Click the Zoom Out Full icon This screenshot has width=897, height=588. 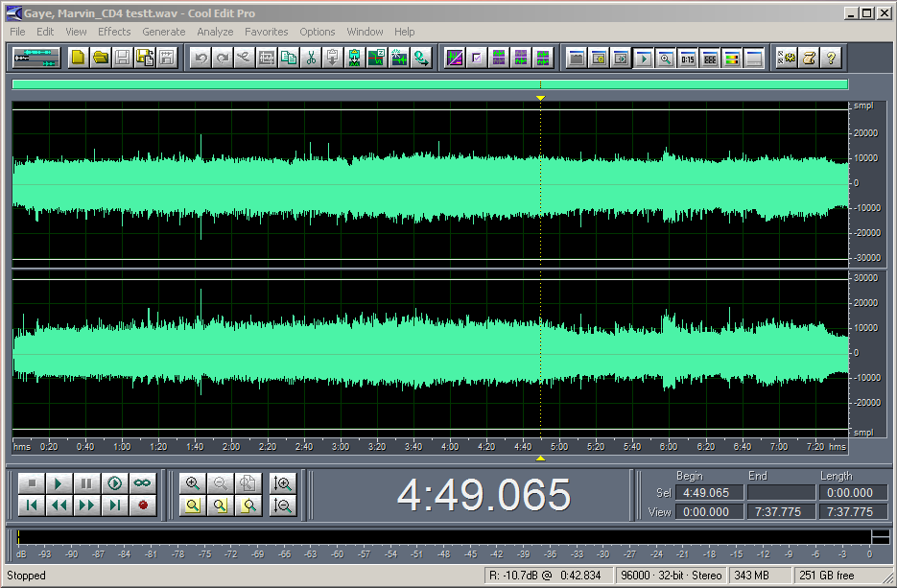point(248,483)
